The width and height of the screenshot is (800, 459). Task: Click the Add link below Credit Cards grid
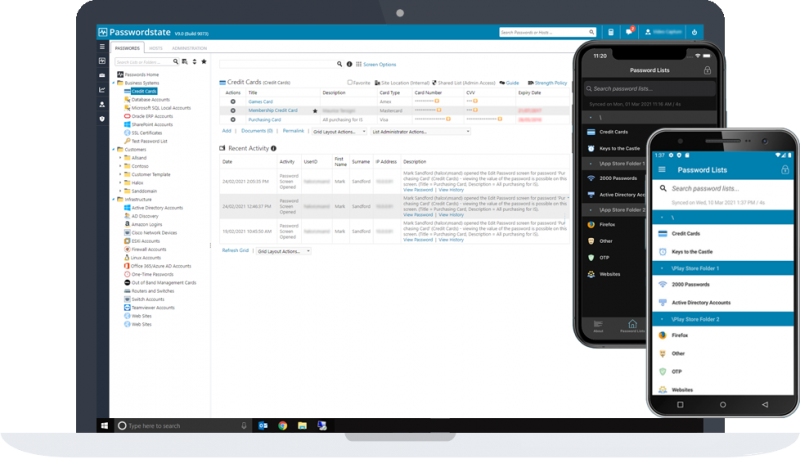[x=227, y=131]
